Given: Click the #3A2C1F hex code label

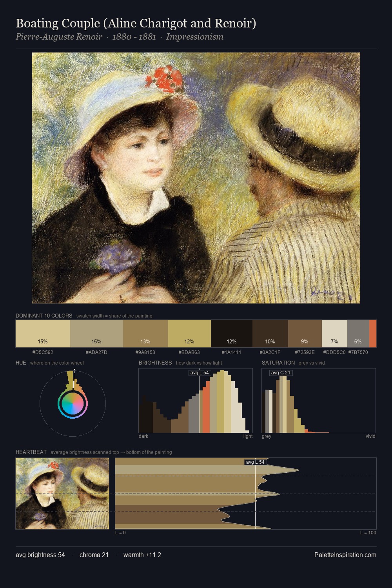Looking at the screenshot, I should (270, 352).
